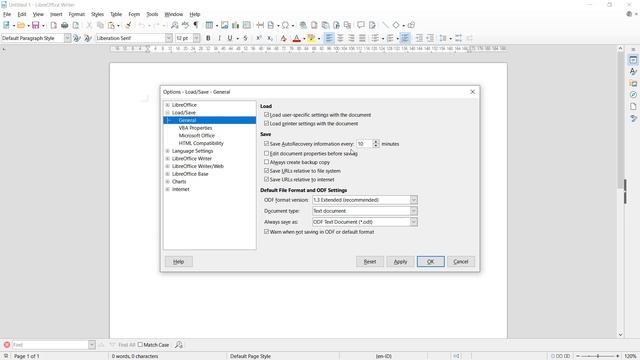Toggle Print Preview icon
640x360 pixels.
pyautogui.click(x=76, y=25)
